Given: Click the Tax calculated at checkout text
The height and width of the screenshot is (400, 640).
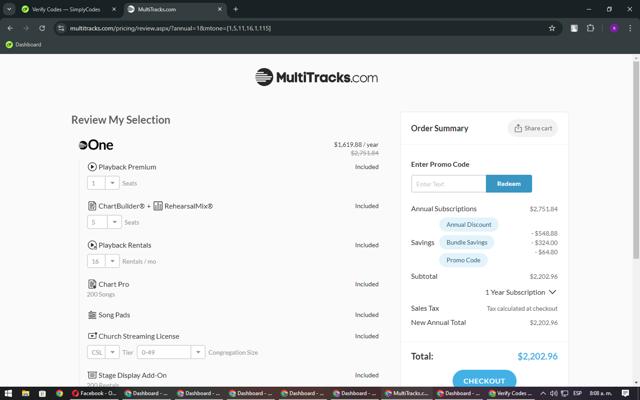Looking at the screenshot, I should 522,309.
